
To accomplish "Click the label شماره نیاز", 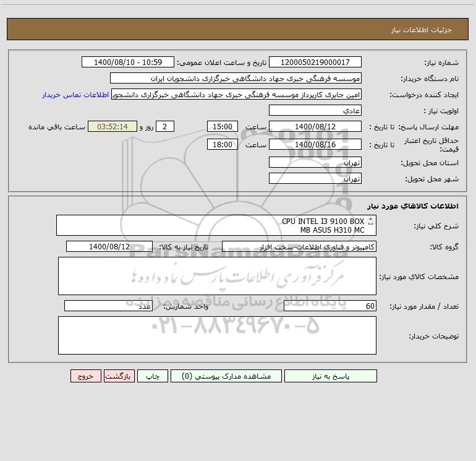I will pos(441,63).
